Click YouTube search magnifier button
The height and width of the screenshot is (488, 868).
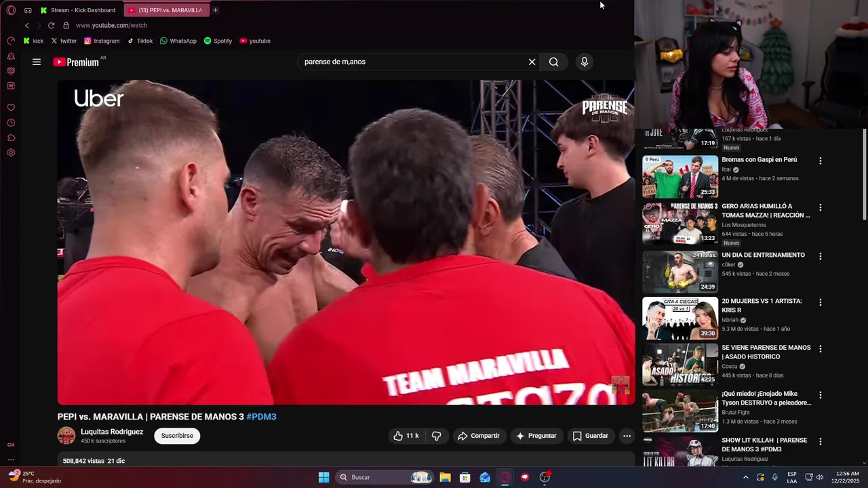click(554, 62)
